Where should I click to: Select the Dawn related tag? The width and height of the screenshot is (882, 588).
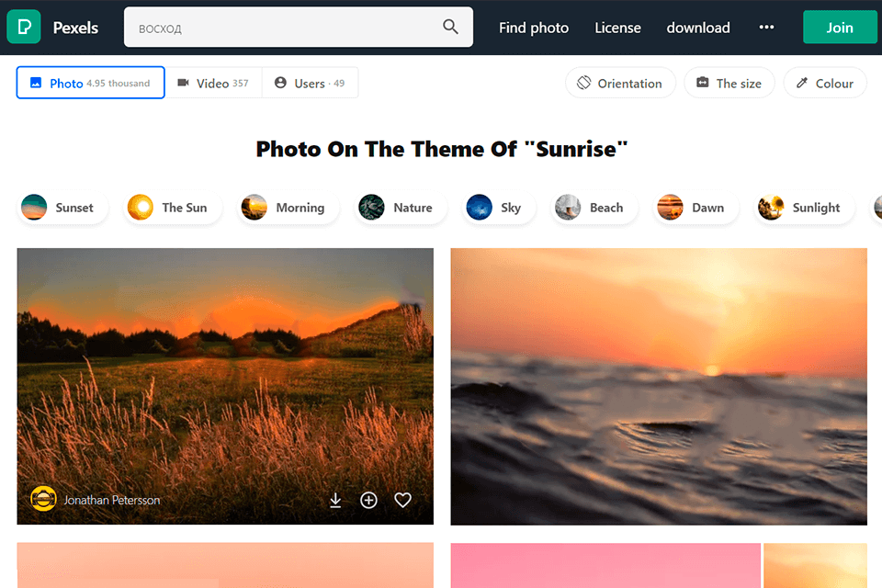tap(695, 208)
